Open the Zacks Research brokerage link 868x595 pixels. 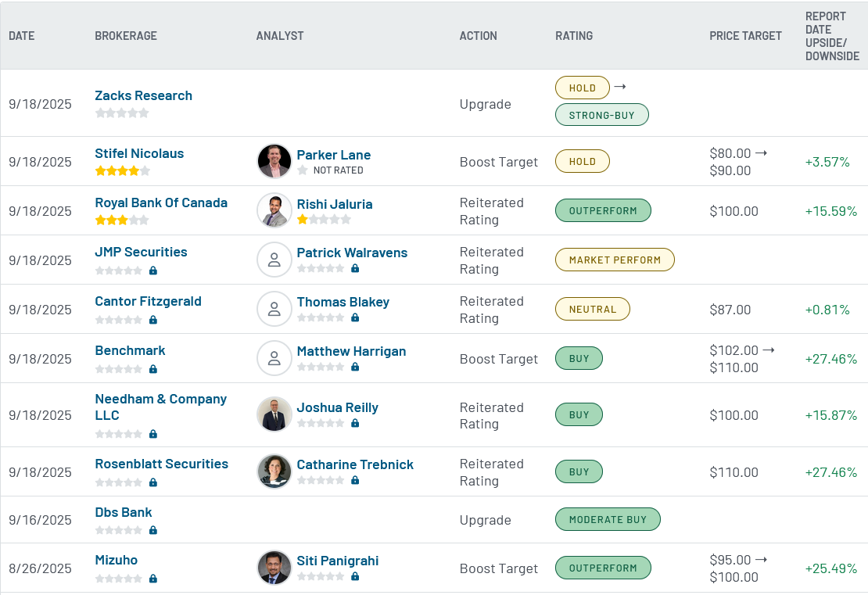pos(143,95)
